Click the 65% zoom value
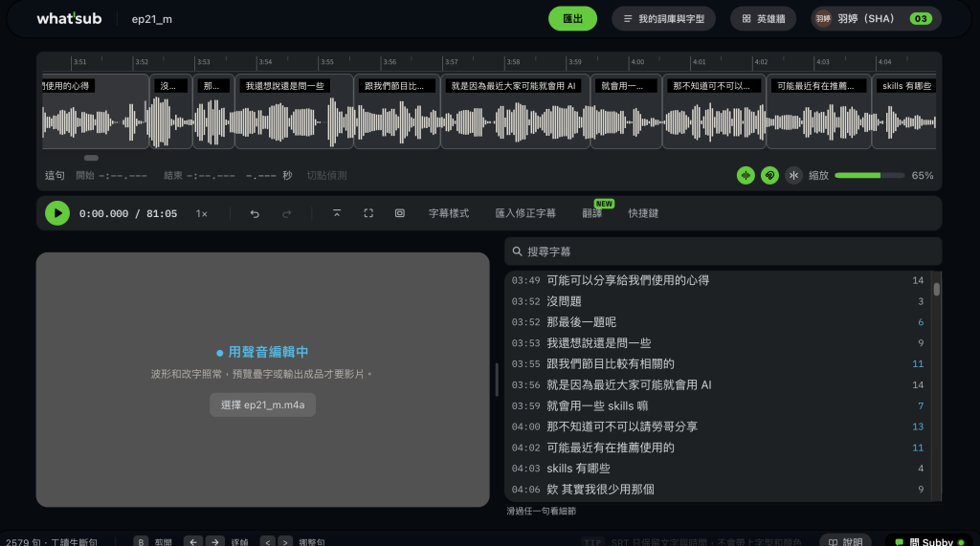The image size is (980, 546). [x=922, y=176]
